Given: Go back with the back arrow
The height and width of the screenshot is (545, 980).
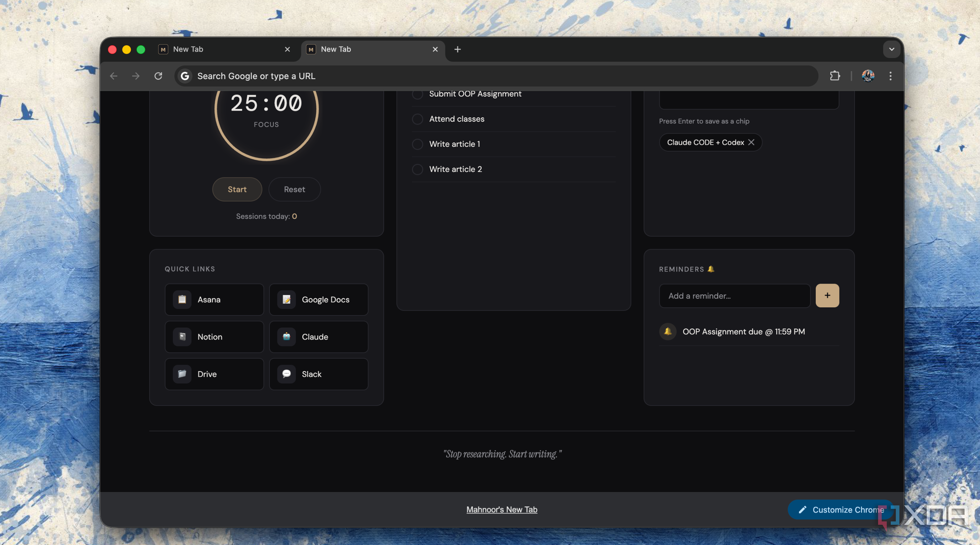Looking at the screenshot, I should point(113,76).
